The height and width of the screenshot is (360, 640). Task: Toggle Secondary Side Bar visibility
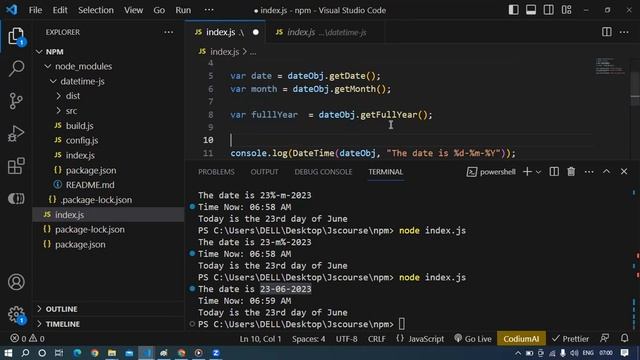coord(549,10)
